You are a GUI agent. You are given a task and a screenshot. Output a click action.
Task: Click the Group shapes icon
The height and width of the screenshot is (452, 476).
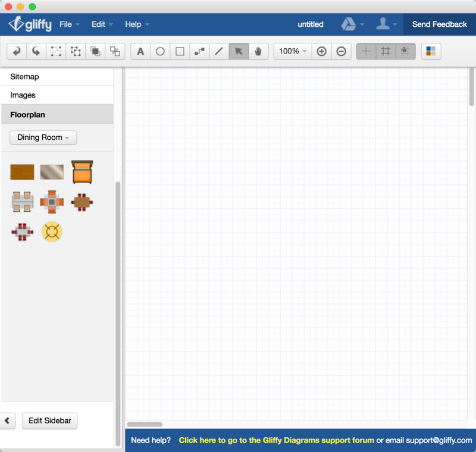[x=56, y=51]
